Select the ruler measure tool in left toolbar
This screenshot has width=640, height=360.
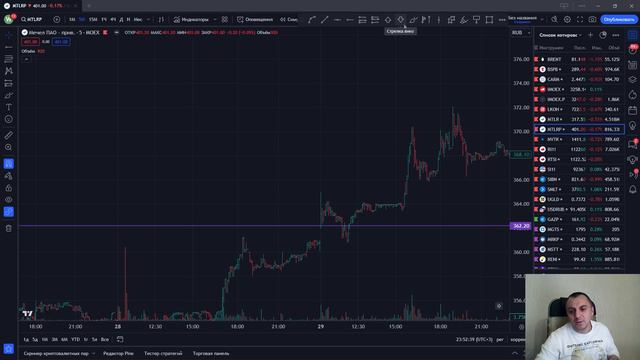9,135
